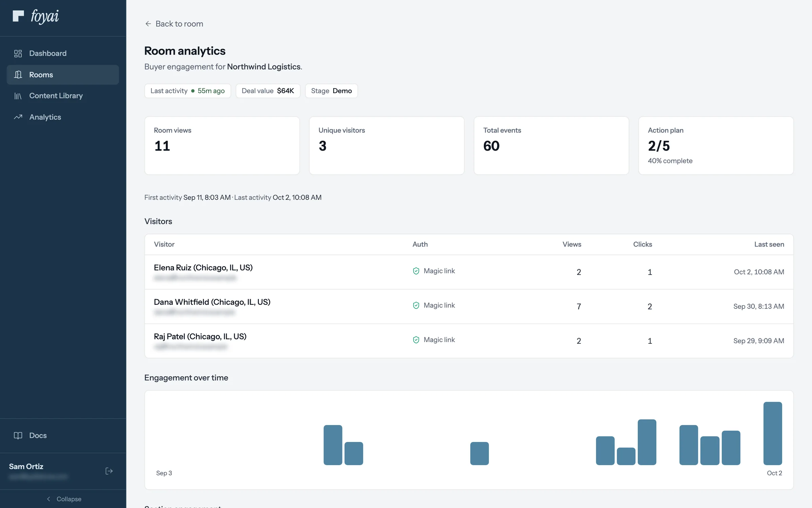Open Content Library books icon

(x=18, y=96)
